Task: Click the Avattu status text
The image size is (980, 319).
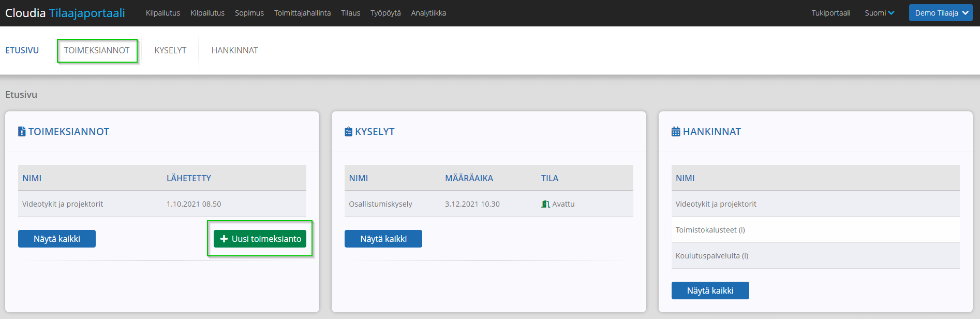Action: [x=563, y=204]
